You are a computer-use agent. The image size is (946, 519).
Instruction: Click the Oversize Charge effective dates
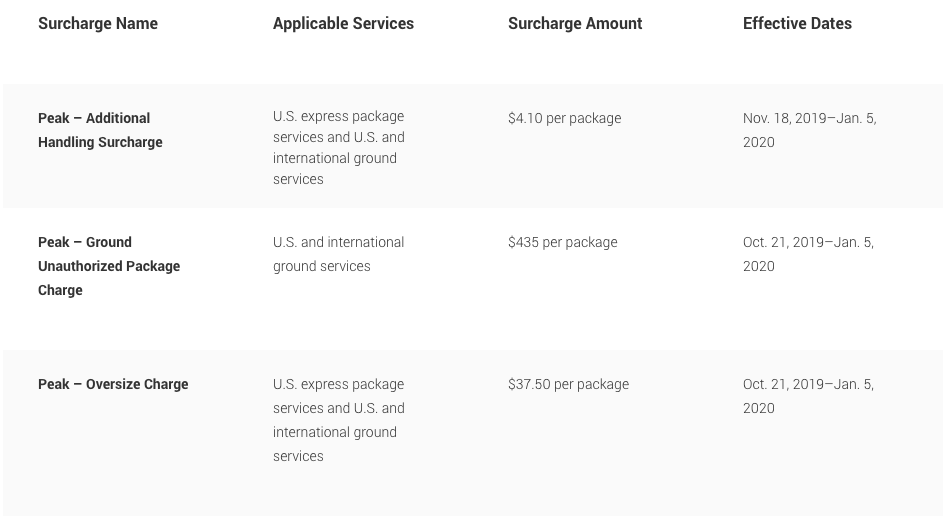coord(808,396)
